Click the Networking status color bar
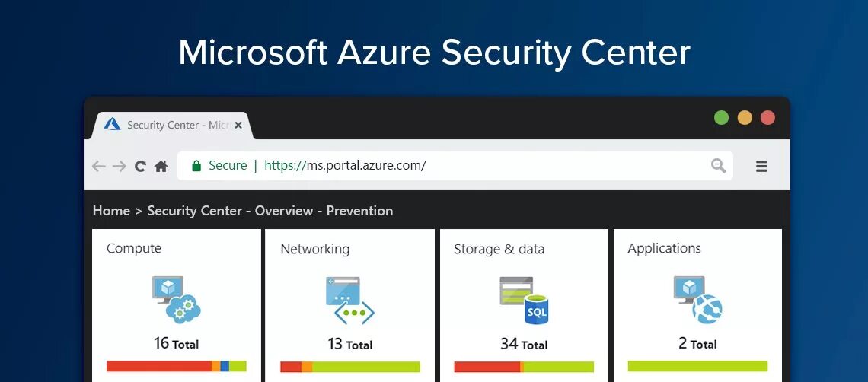The image size is (868, 382). 349,367
